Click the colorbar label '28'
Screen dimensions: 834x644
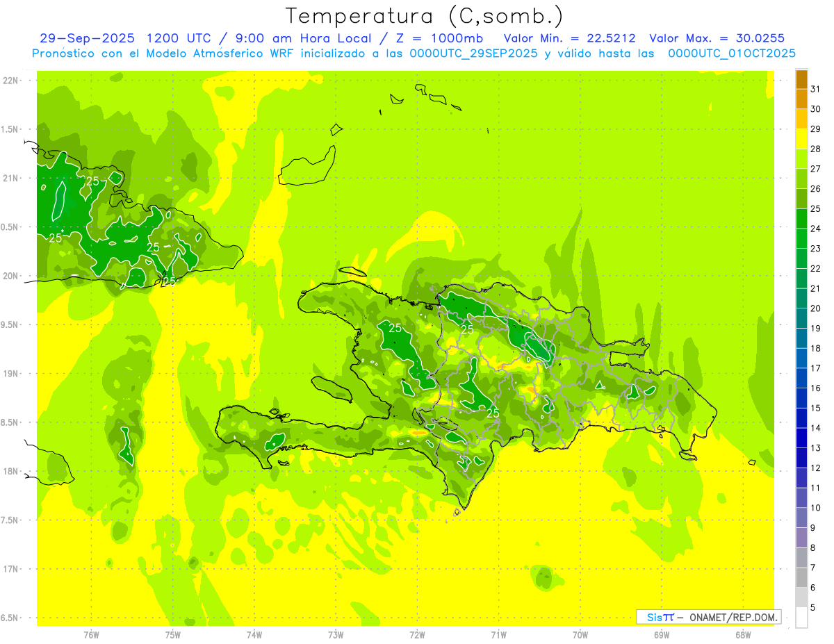(x=816, y=149)
